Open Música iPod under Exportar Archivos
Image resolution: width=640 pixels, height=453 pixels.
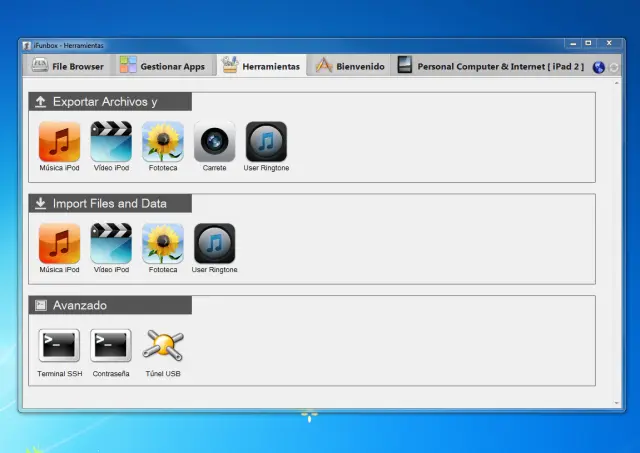coord(59,142)
